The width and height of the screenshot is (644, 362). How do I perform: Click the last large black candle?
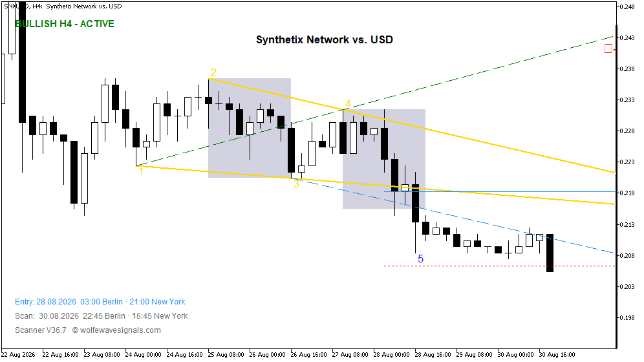[550, 253]
